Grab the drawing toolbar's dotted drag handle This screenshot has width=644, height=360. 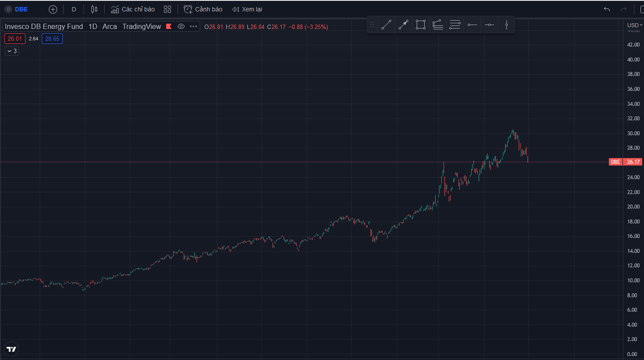[372, 25]
